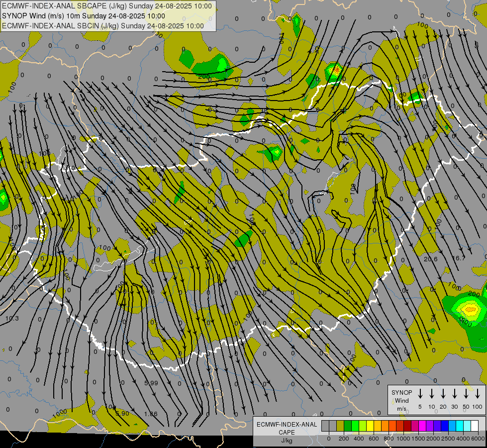
Task: Click the '20.6' wind value on map
Action: 430,259
